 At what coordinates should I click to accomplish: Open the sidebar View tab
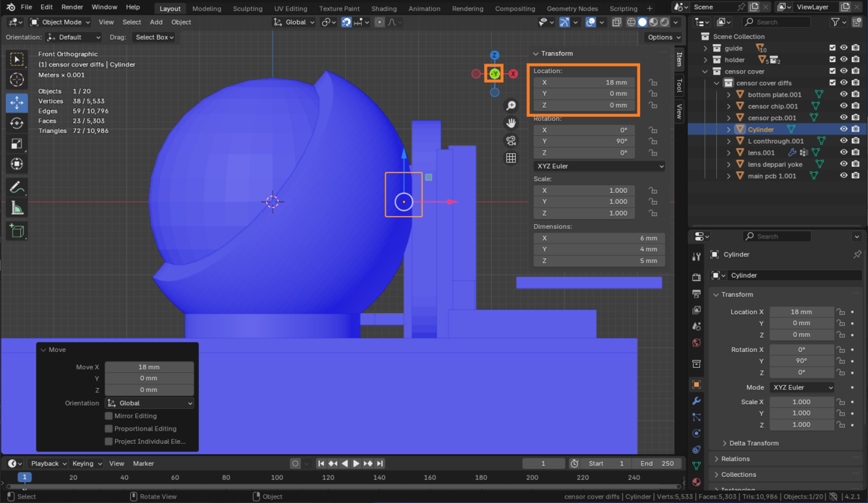679,111
